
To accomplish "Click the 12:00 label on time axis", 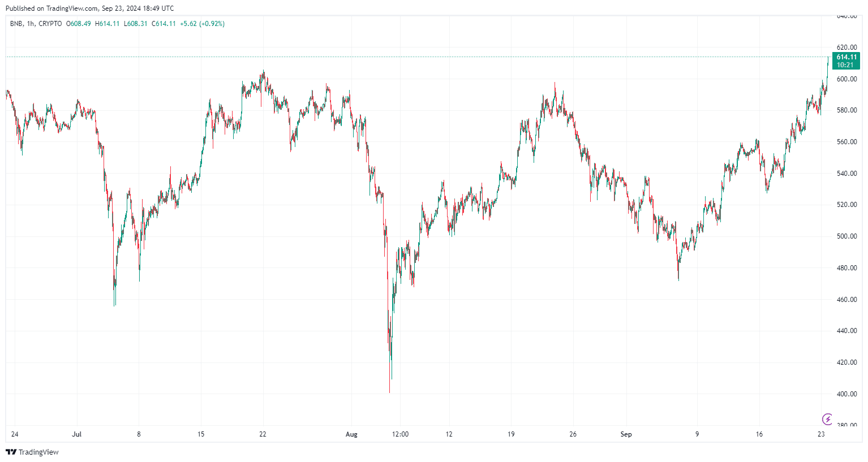I will point(400,434).
